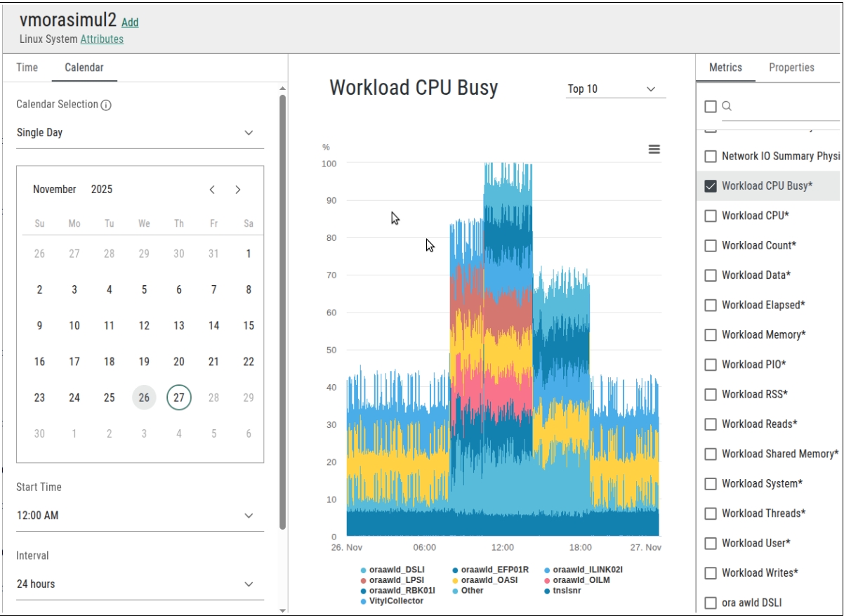Click the left panel vertical scrollbar
Viewport: 844px width, 616px height.
(x=282, y=309)
